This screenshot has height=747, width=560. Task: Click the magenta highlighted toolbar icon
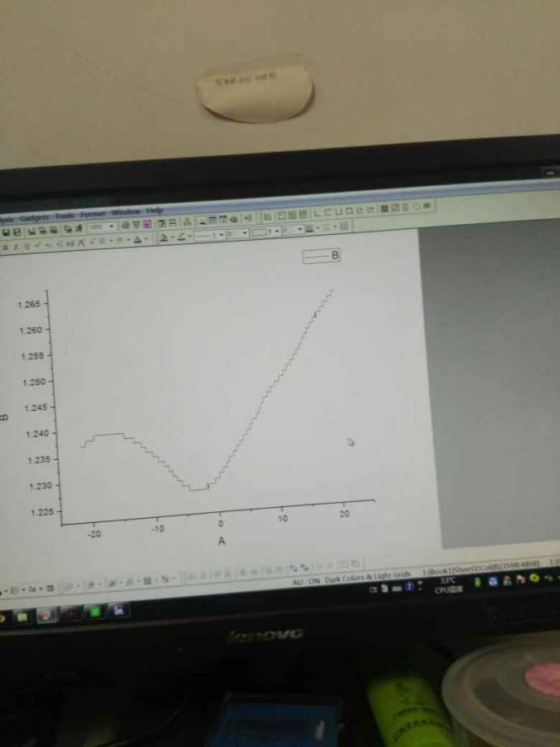point(148,224)
